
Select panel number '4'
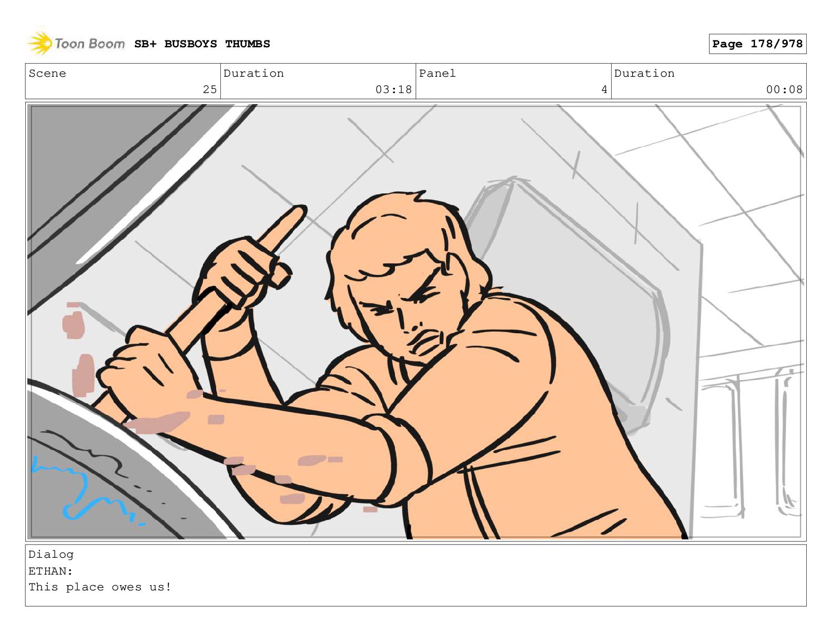(604, 90)
